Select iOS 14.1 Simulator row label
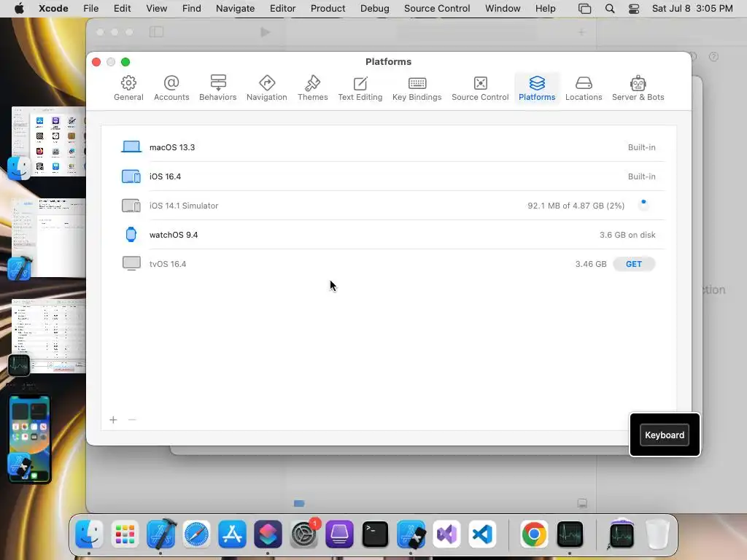This screenshot has width=747, height=560. (x=183, y=205)
